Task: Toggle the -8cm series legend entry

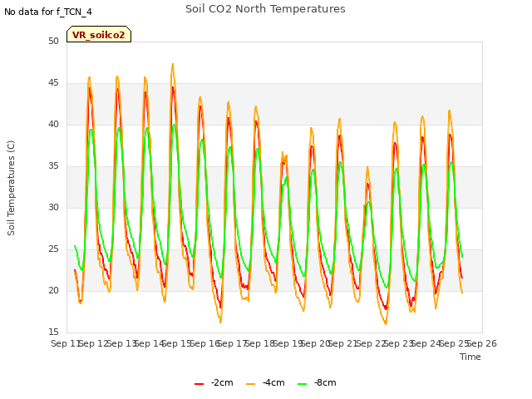Action: click(317, 382)
